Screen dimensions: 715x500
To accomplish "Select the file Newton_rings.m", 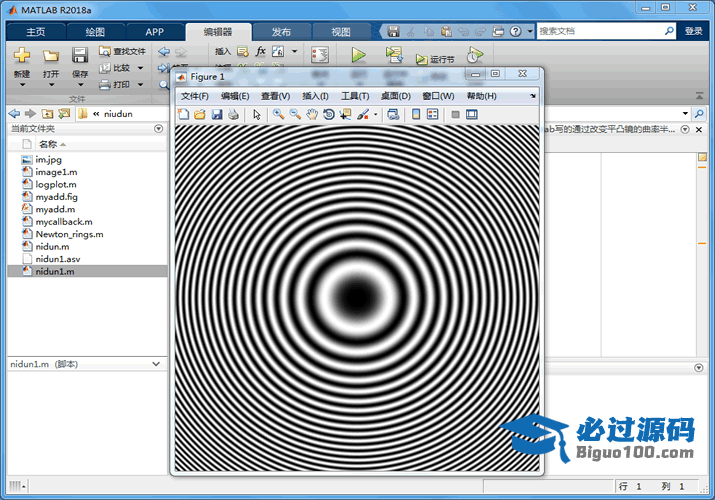I will point(69,234).
